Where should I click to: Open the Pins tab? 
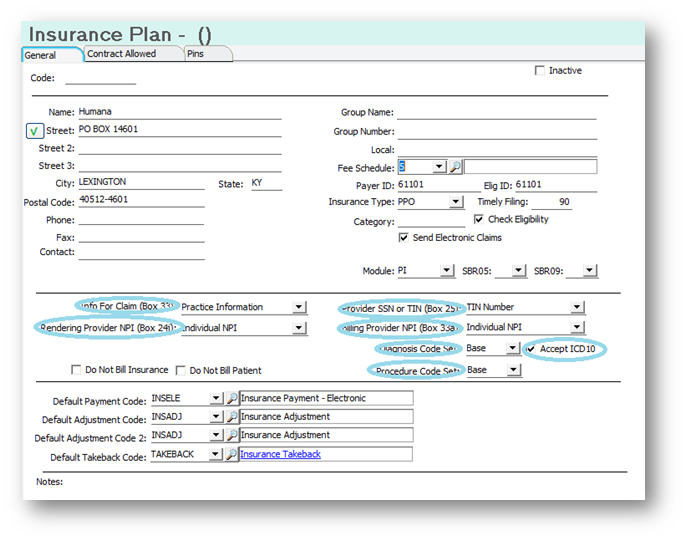pos(198,54)
